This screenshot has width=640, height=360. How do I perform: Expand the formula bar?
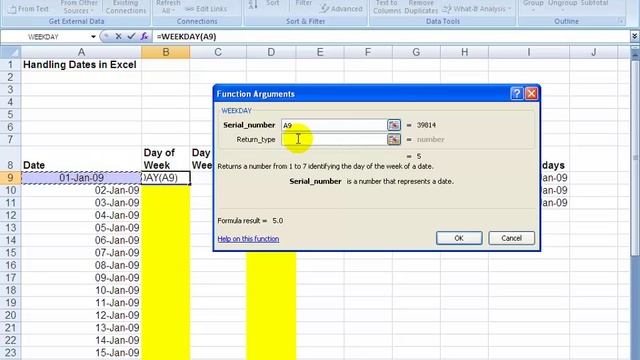pos(634,37)
